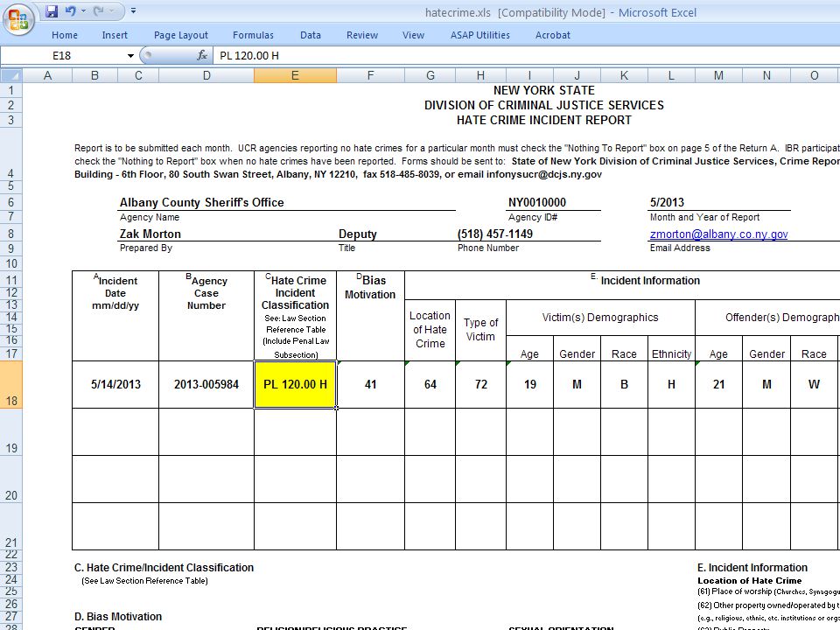Image resolution: width=840 pixels, height=630 pixels.
Task: Click the Agency Case Number header cell
Action: coord(206,316)
